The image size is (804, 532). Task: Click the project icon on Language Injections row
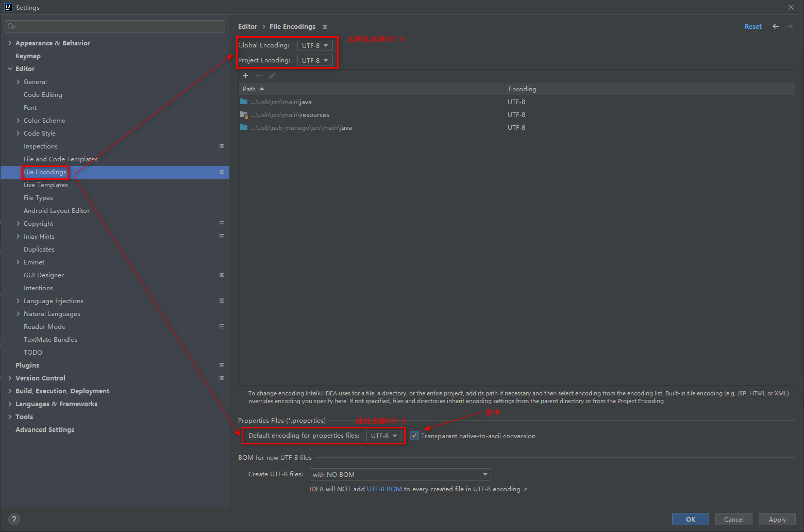point(222,301)
